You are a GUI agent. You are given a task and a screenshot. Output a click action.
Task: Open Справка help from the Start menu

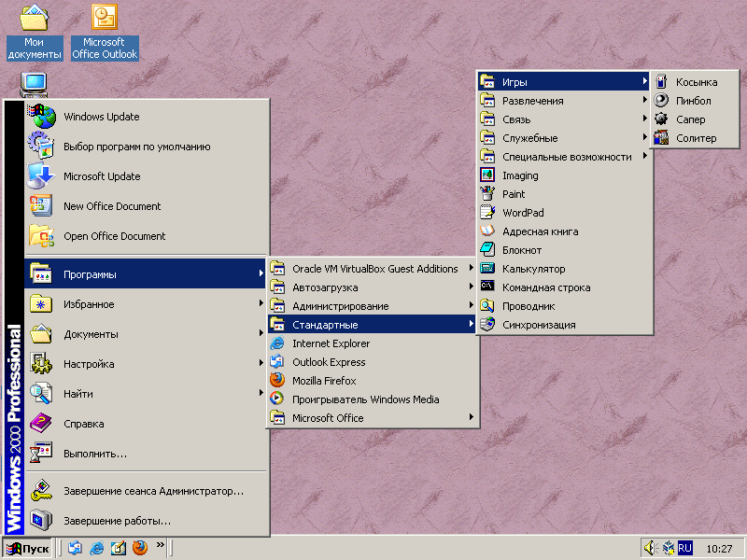pos(147,424)
